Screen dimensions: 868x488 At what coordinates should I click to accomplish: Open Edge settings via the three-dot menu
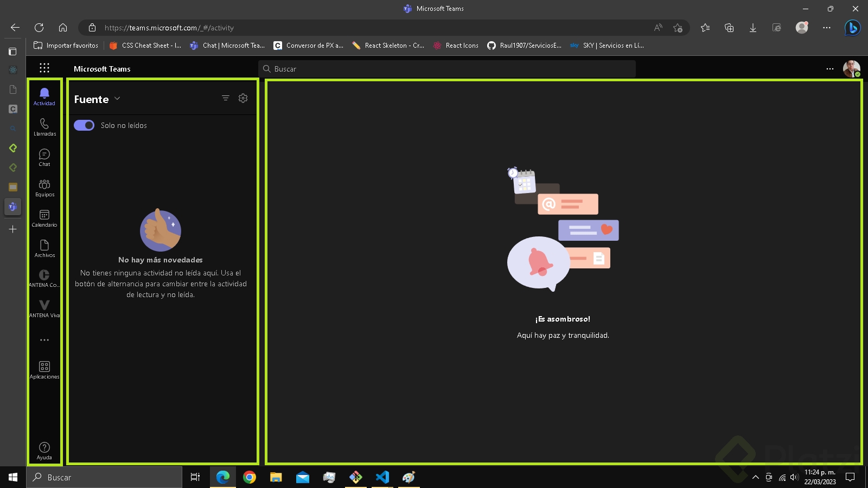826,28
